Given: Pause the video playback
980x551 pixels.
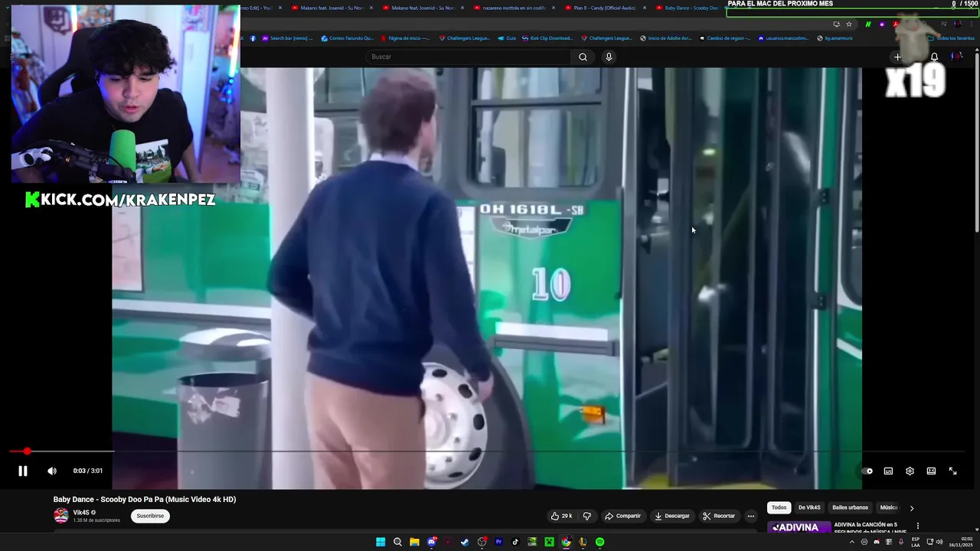Looking at the screenshot, I should (23, 471).
